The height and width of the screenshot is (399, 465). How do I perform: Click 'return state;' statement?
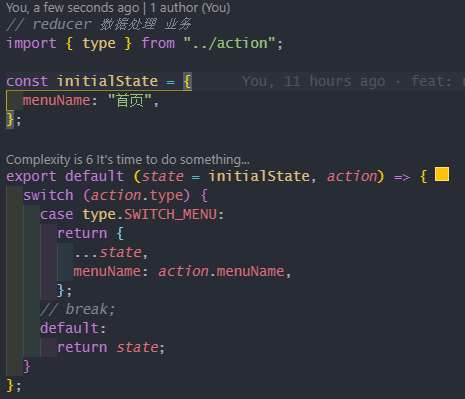click(x=111, y=347)
